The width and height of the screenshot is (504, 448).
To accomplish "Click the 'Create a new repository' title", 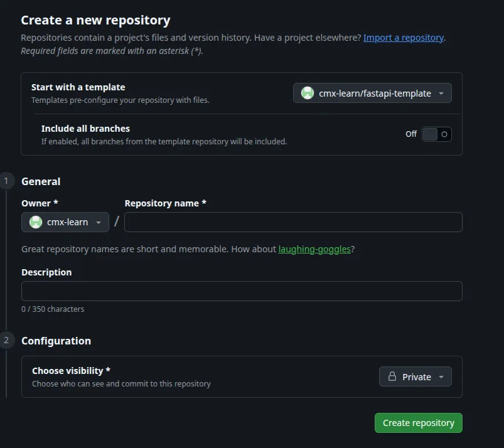I will (95, 20).
